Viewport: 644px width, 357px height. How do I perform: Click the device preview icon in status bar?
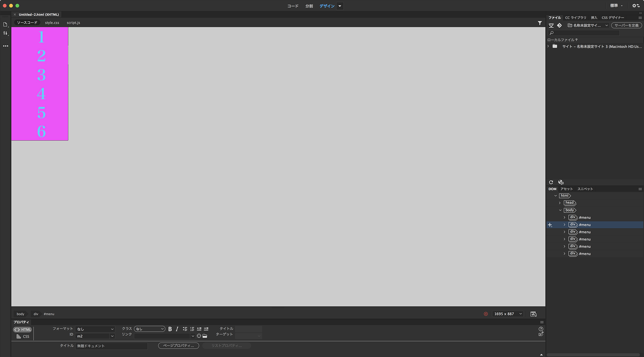click(x=534, y=314)
